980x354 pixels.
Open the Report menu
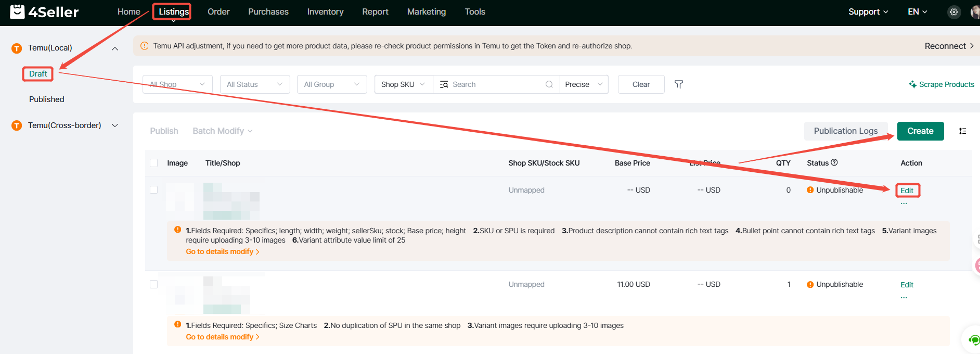(376, 12)
